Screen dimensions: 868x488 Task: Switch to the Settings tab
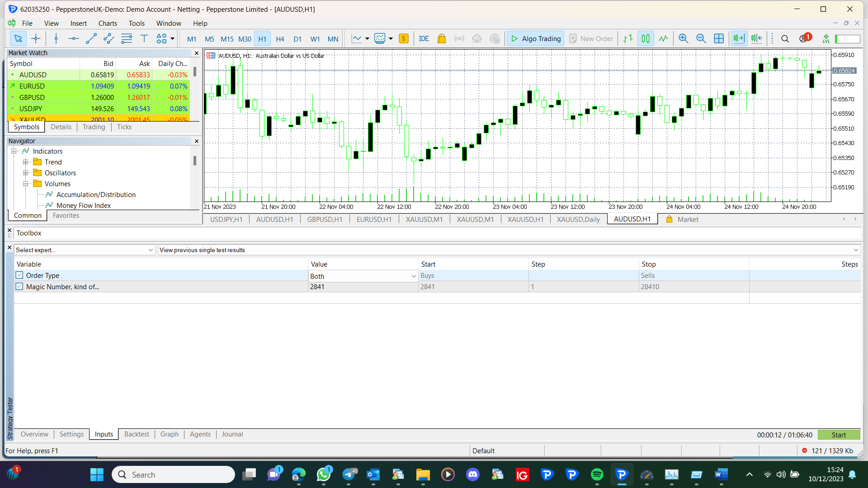pyautogui.click(x=71, y=434)
